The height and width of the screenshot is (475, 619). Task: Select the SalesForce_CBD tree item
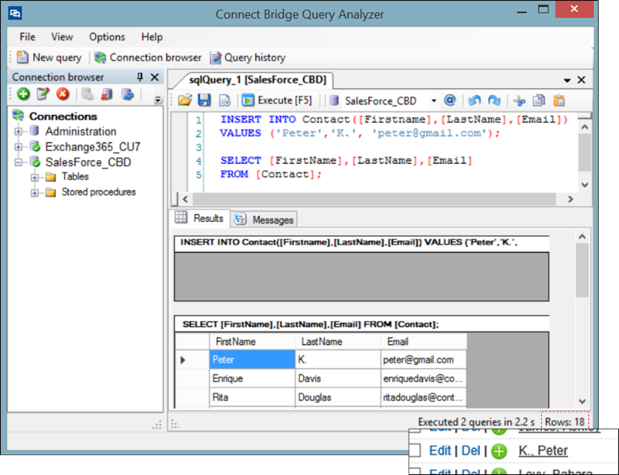[x=88, y=162]
